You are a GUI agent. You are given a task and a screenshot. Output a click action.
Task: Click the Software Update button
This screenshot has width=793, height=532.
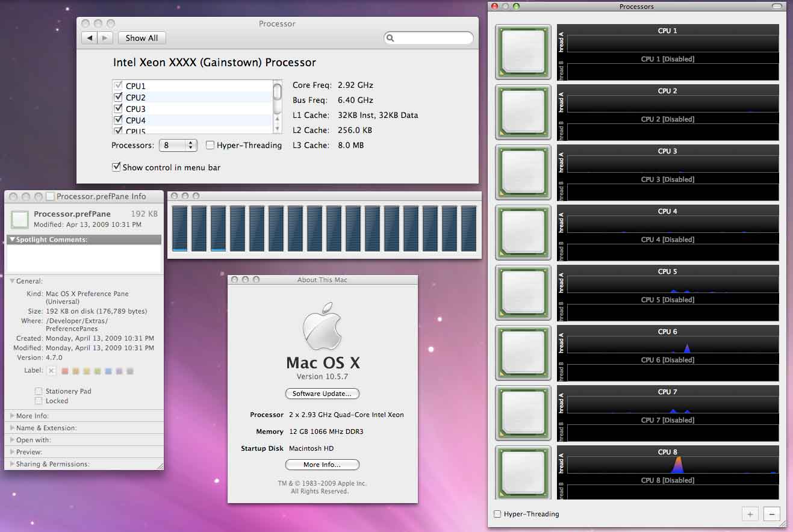point(322,394)
